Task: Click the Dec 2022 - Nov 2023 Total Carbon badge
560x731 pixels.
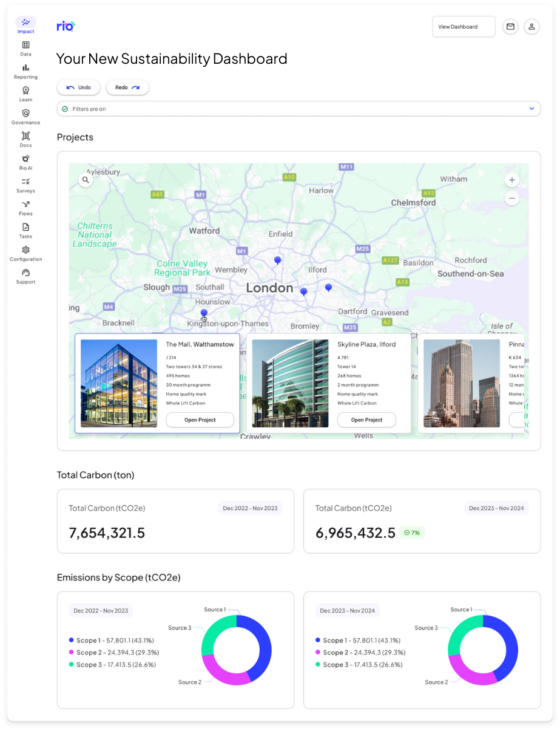Action: 250,508
